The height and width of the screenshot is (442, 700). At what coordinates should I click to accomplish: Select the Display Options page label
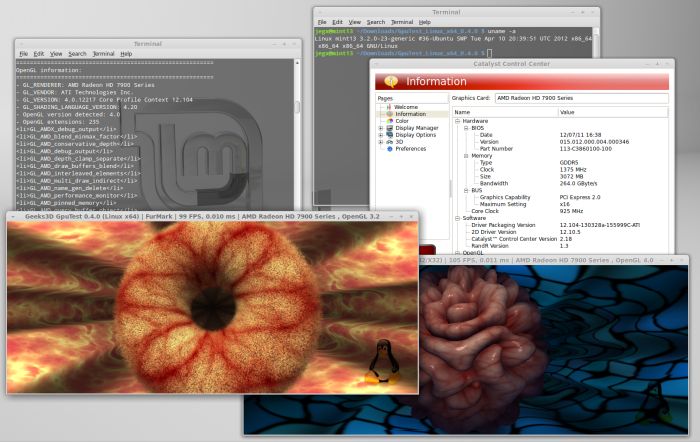pos(416,135)
